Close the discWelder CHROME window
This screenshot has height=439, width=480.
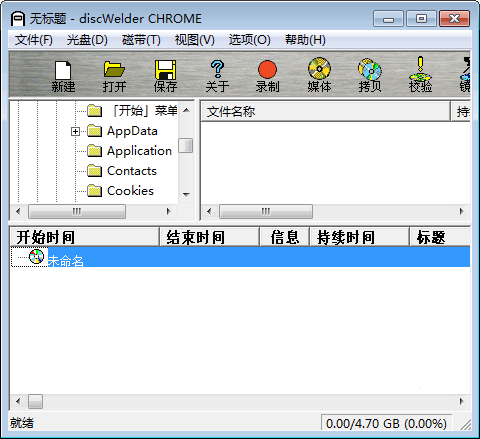[x=455, y=19]
